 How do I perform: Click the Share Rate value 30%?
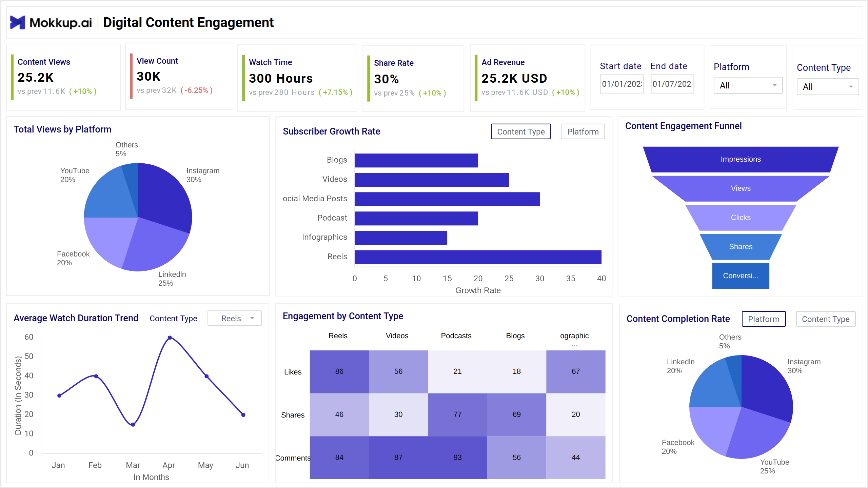click(x=386, y=79)
